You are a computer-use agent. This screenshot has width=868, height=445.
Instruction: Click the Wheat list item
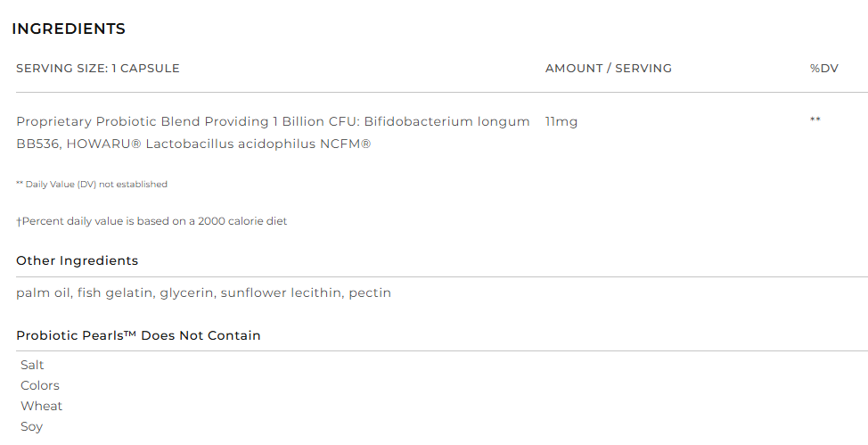[41, 406]
